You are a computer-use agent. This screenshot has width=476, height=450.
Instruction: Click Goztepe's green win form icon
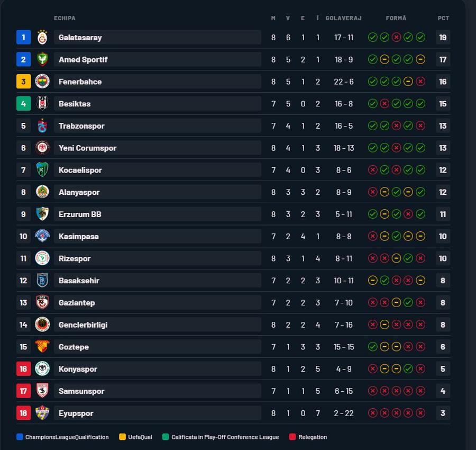(372, 347)
